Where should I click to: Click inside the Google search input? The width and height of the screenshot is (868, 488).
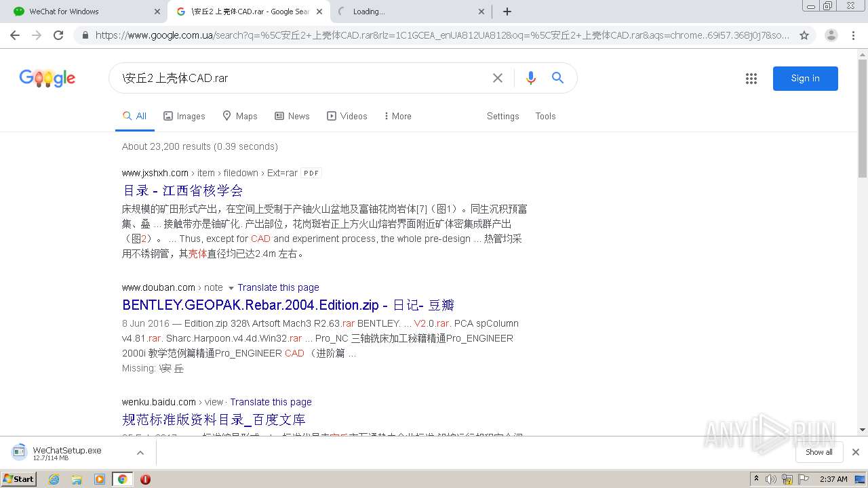[x=302, y=78]
